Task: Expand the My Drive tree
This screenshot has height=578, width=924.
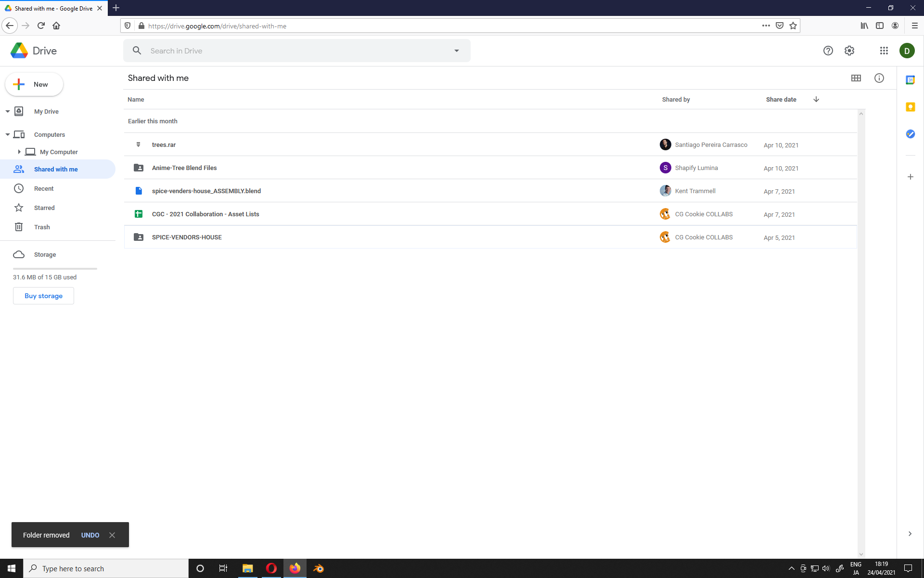Action: (8, 111)
